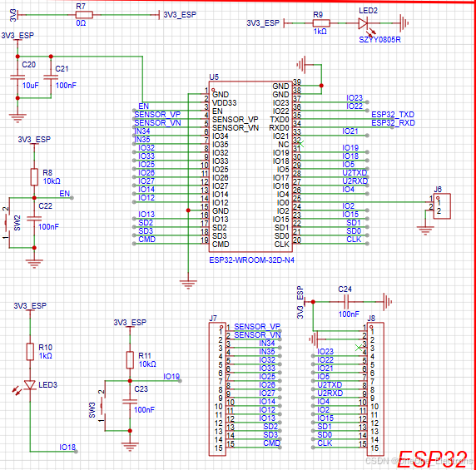Viewport: 476px width, 470px height.
Task: Click the SW3 push button symbol
Action: tap(102, 406)
